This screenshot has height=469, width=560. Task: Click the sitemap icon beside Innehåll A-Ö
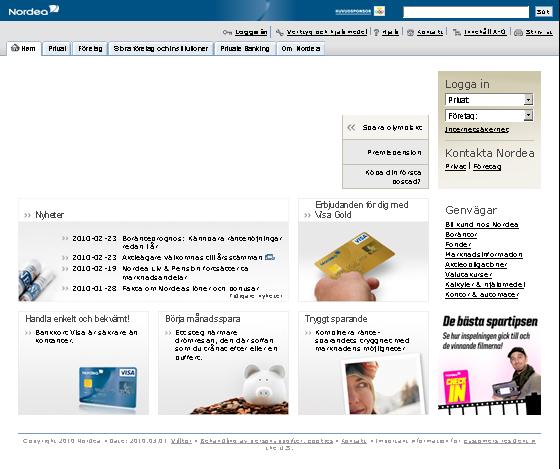[x=456, y=32]
